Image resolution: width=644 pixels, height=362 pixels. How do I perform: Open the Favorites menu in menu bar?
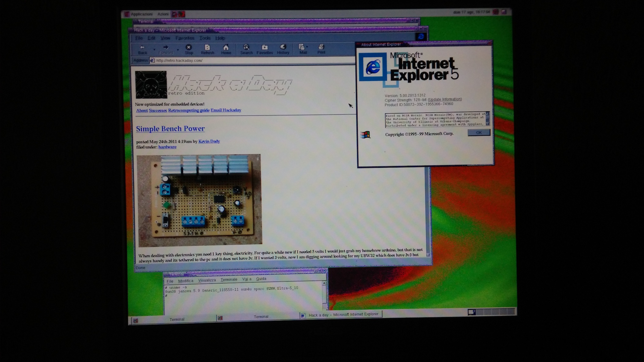point(185,38)
